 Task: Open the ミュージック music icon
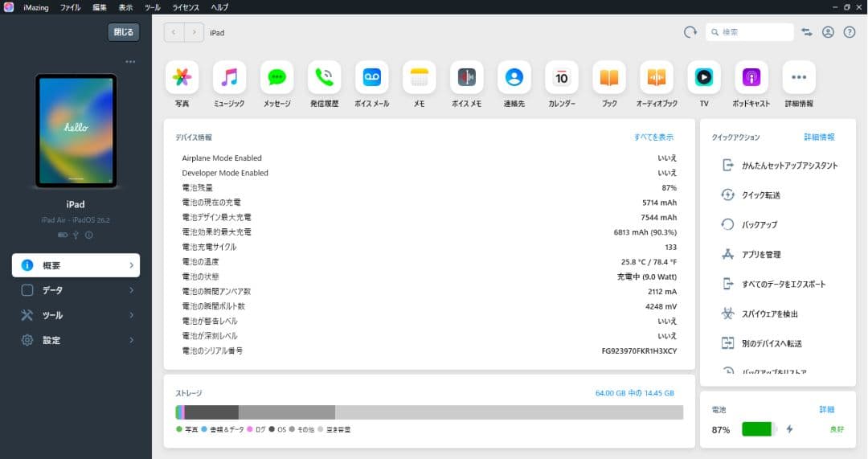[229, 77]
